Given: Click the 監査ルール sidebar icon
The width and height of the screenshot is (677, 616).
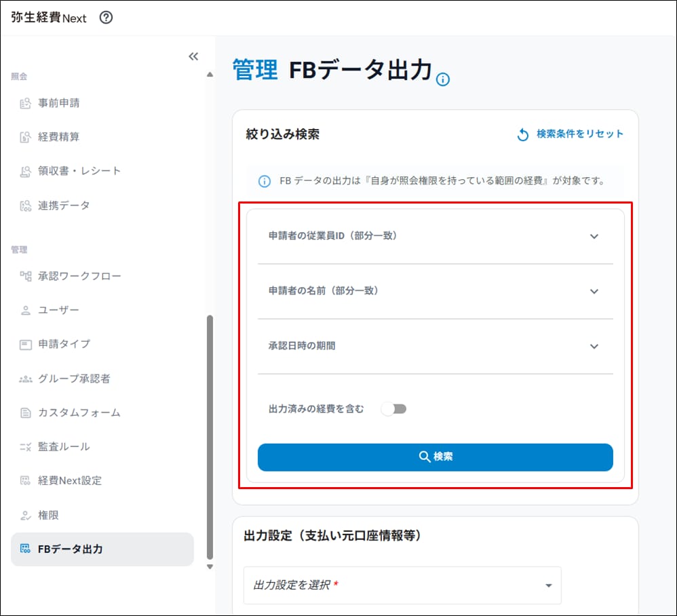Looking at the screenshot, I should (x=26, y=447).
